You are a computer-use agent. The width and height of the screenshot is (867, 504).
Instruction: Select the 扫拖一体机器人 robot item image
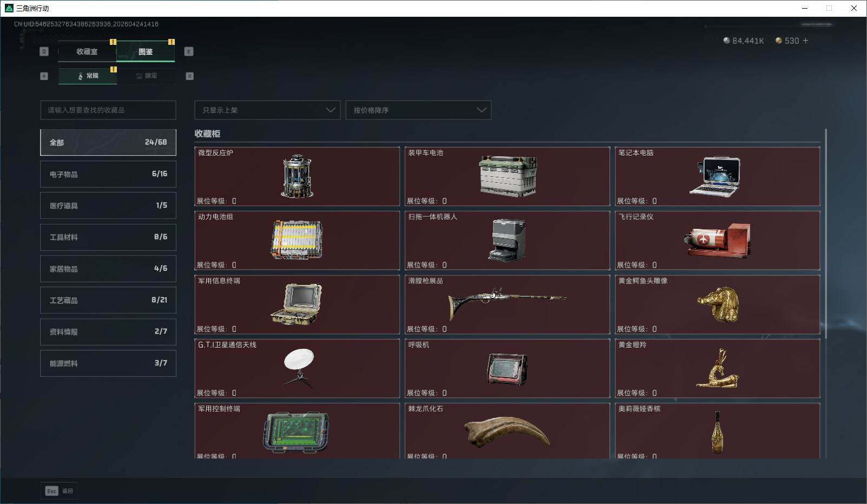click(507, 240)
